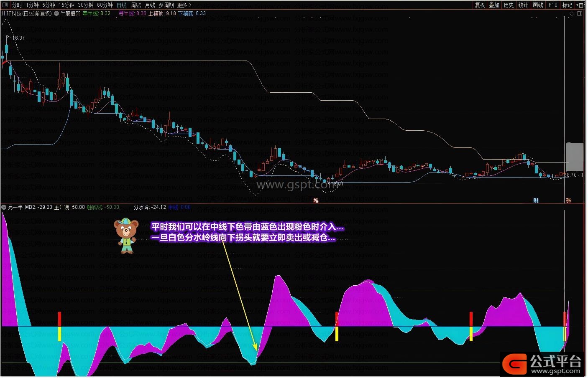Add stock via +自选 button
This screenshot has width=588, height=378.
(x=581, y=5)
